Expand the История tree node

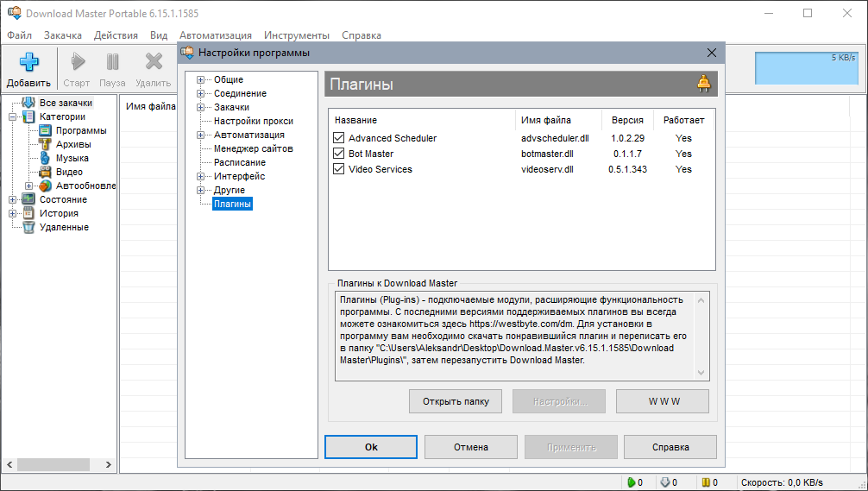tap(12, 214)
